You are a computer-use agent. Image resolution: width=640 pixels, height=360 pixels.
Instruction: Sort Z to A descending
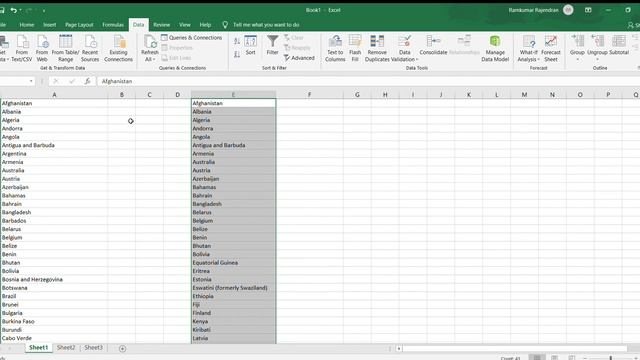tap(237, 54)
